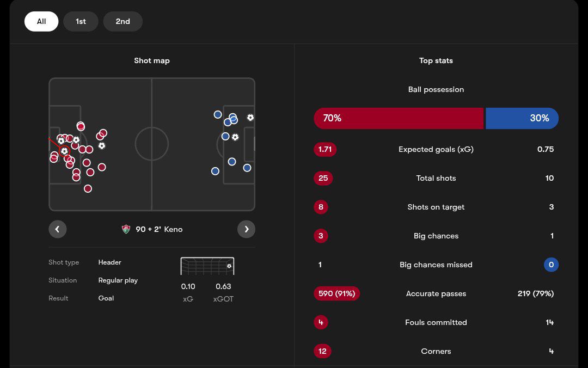The image size is (588, 368).
Task: Click the red 70% possession bar
Action: (x=398, y=118)
